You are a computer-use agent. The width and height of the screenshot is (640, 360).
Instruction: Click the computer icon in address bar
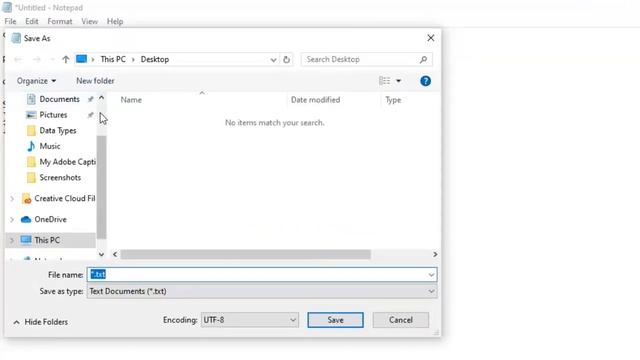pos(82,59)
